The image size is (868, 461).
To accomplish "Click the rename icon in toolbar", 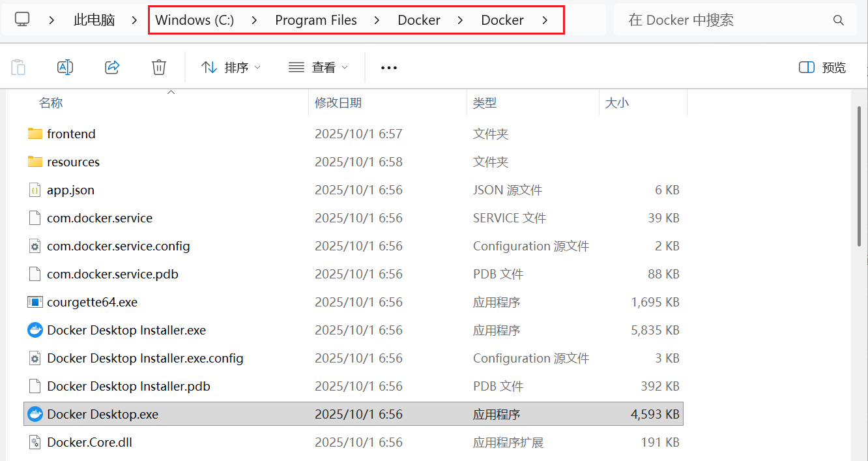I will tap(65, 67).
